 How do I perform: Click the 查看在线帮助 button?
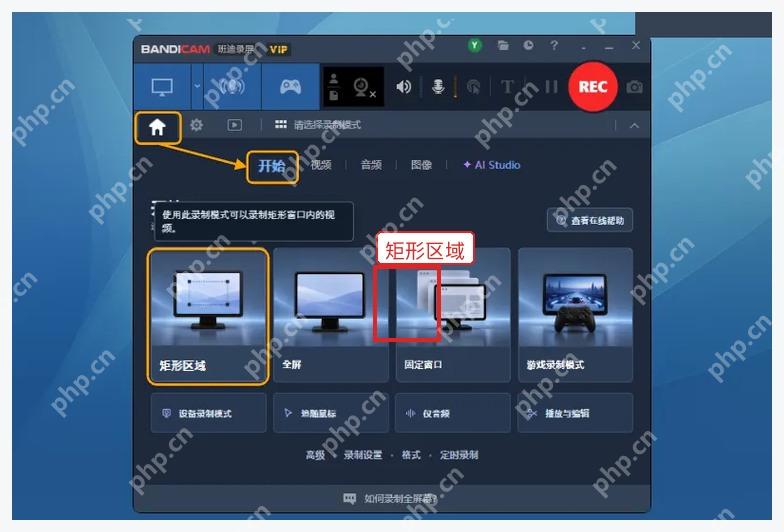point(590,220)
